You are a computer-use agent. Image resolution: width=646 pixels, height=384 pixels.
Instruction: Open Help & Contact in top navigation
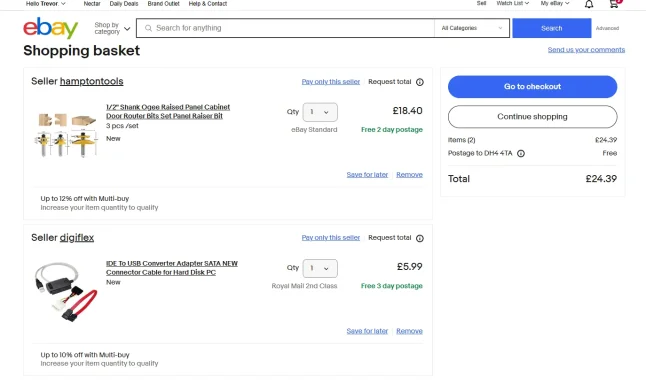coord(208,3)
